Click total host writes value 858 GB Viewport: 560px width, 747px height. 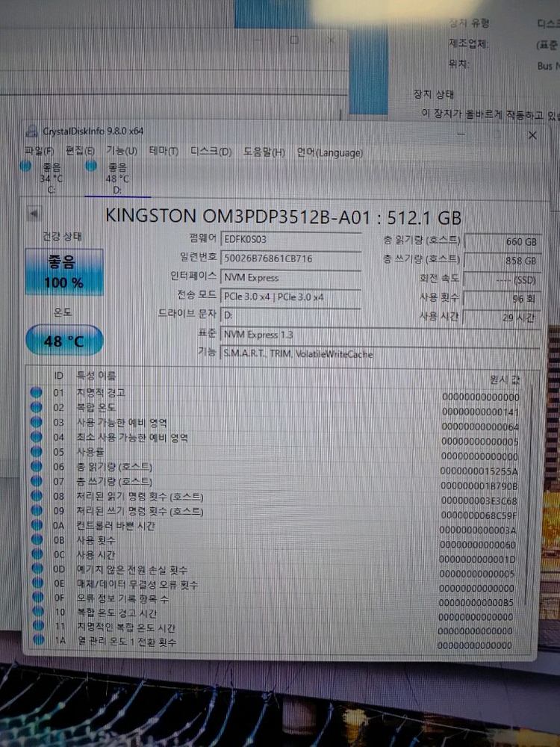(503, 261)
